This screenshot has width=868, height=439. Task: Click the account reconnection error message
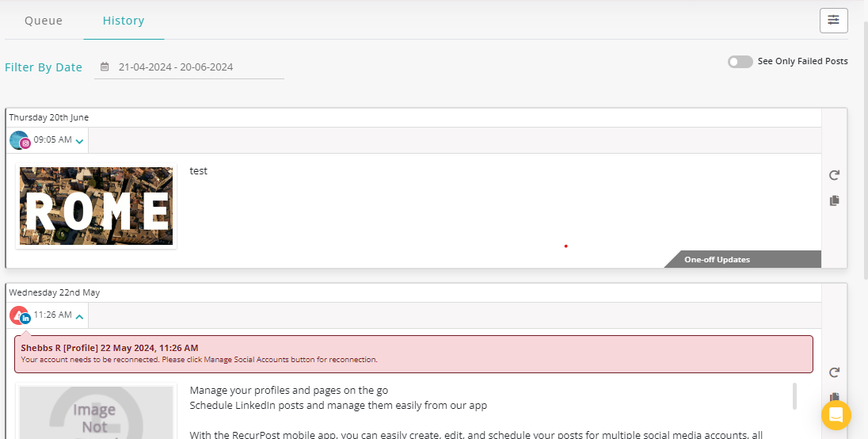pyautogui.click(x=200, y=359)
